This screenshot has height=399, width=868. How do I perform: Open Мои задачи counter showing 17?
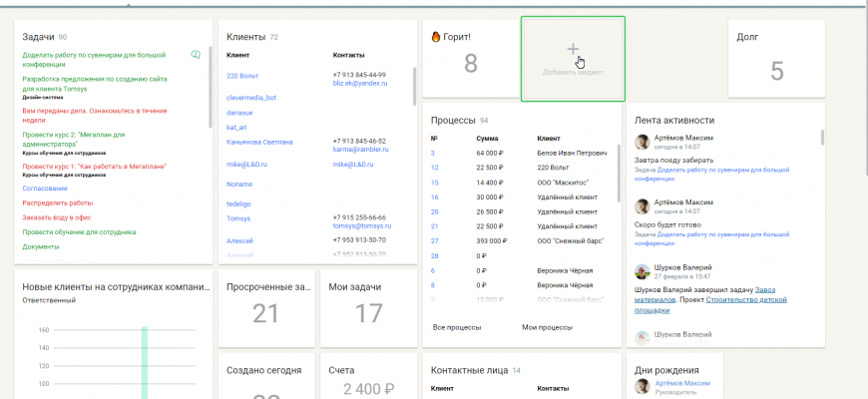[368, 313]
